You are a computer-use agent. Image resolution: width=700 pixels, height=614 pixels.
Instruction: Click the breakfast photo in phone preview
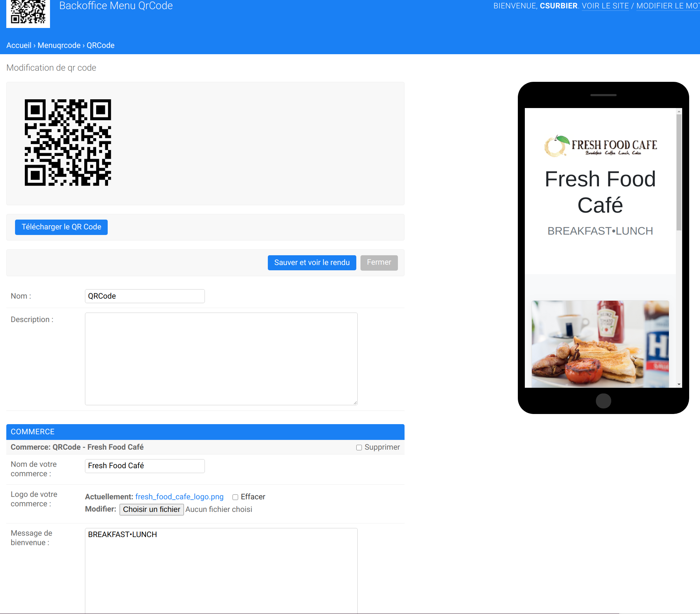[x=600, y=344]
